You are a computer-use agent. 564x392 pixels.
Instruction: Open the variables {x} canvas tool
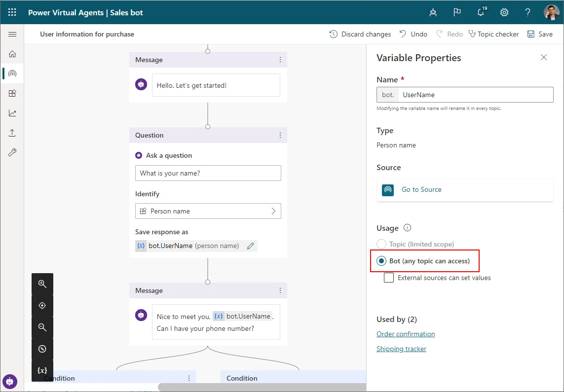42,370
